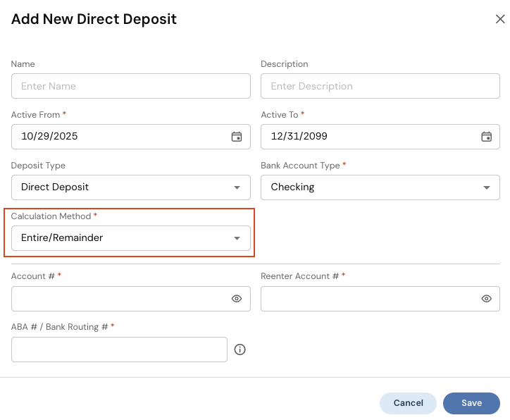
Task: Click the Active To date text 12/31/2099
Action: coord(299,137)
